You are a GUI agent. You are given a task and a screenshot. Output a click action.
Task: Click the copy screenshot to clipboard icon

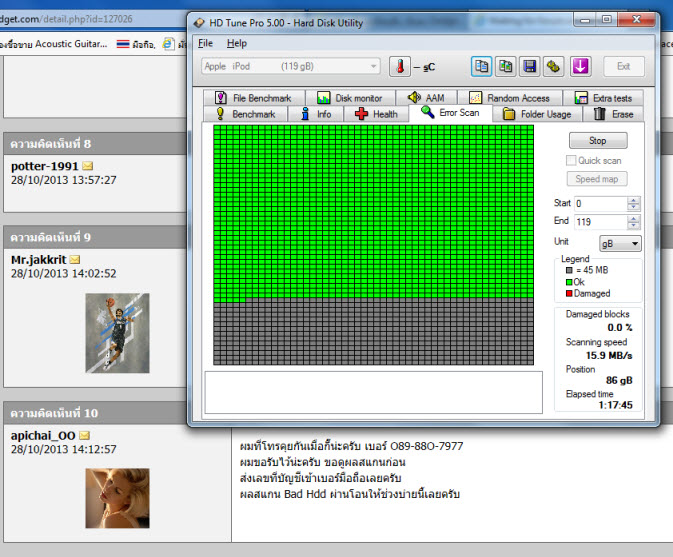[x=506, y=67]
